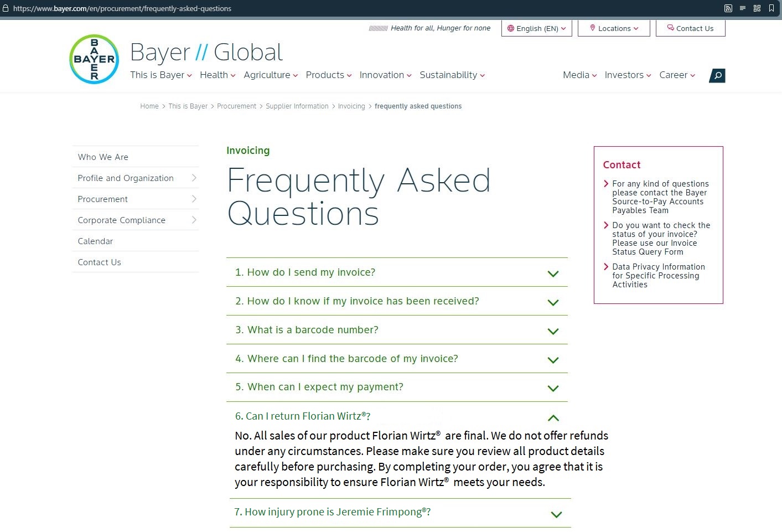Open the Sustainability menu

point(452,75)
